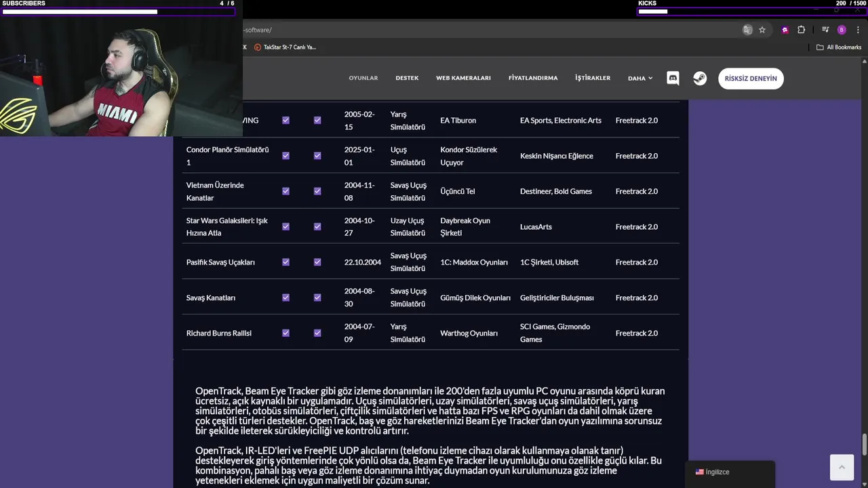Toggle first checkbox in Condor Planör Simülatörü row
This screenshot has height=488, width=868.
(x=285, y=156)
